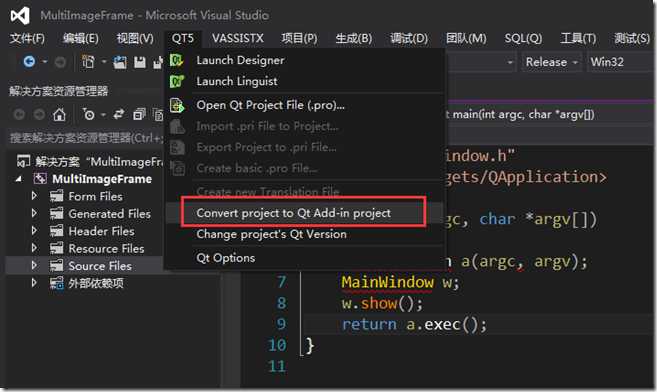Choose Open Qt Project File (.pro)...
657x392 pixels.
pyautogui.click(x=305, y=105)
